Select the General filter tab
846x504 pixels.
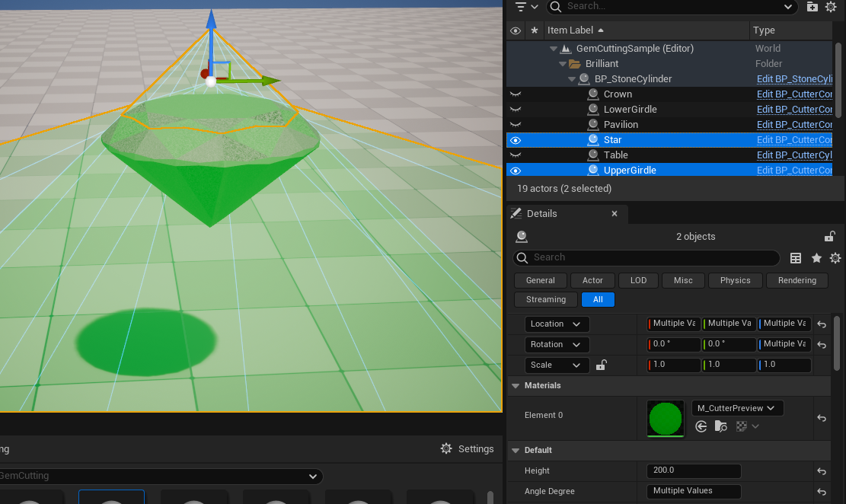coord(540,281)
